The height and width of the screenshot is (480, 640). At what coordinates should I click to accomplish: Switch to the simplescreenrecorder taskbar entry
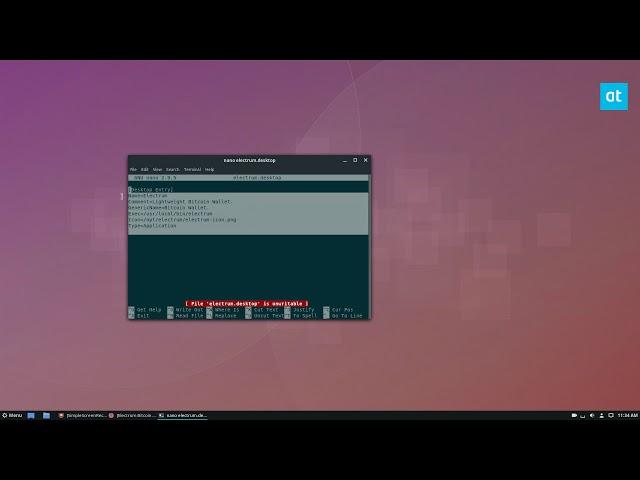click(x=82, y=416)
